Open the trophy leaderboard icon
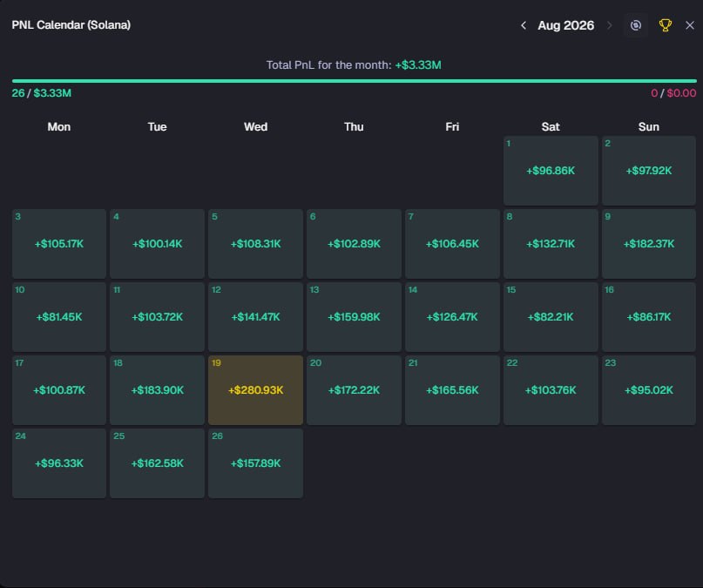703x588 pixels. click(x=665, y=25)
